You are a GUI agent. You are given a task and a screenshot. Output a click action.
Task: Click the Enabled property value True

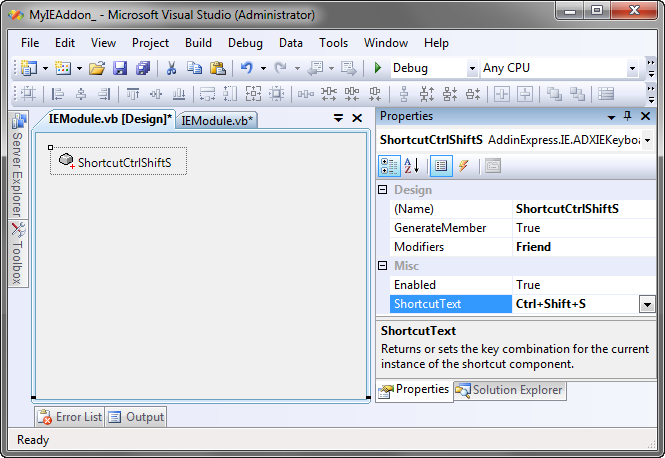click(584, 285)
